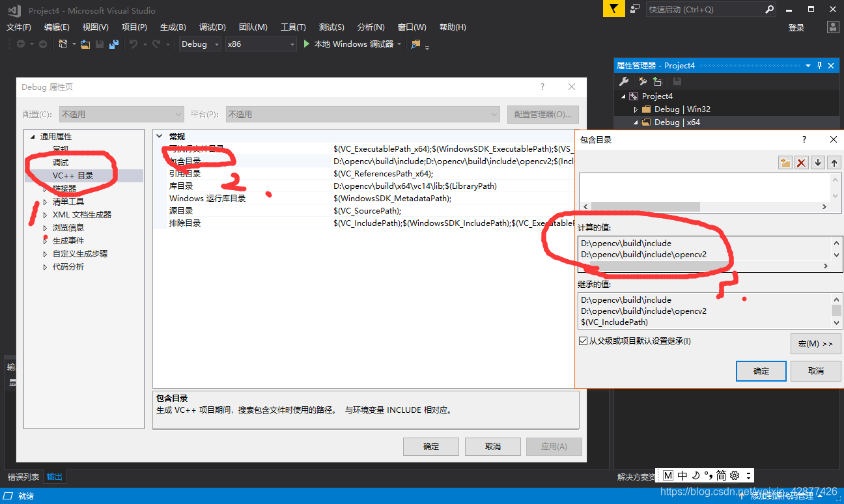The image size is (844, 504).
Task: Click 确定 in the Debug 属性页 dialog
Action: pyautogui.click(x=431, y=447)
